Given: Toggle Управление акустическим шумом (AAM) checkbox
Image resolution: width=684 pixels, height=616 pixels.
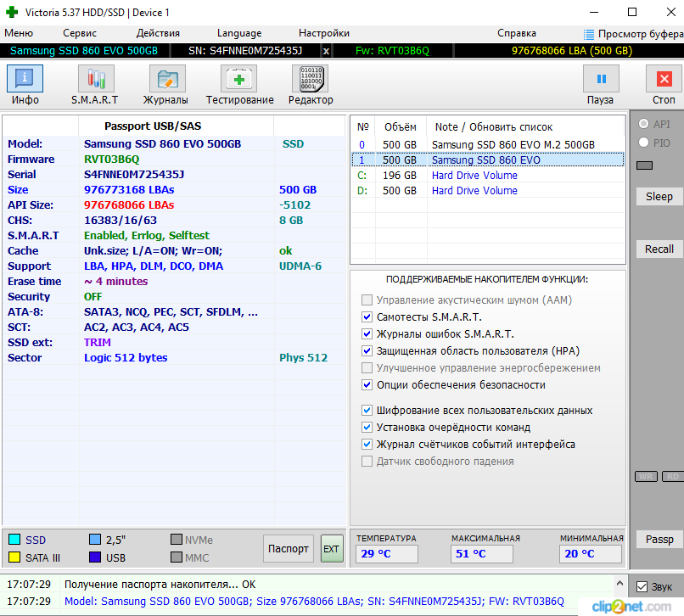Looking at the screenshot, I should click(367, 300).
